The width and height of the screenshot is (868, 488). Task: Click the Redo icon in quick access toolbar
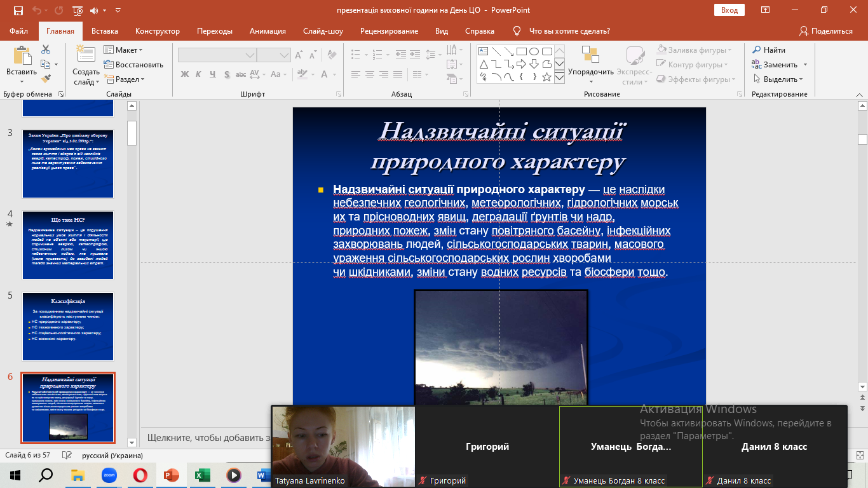57,10
